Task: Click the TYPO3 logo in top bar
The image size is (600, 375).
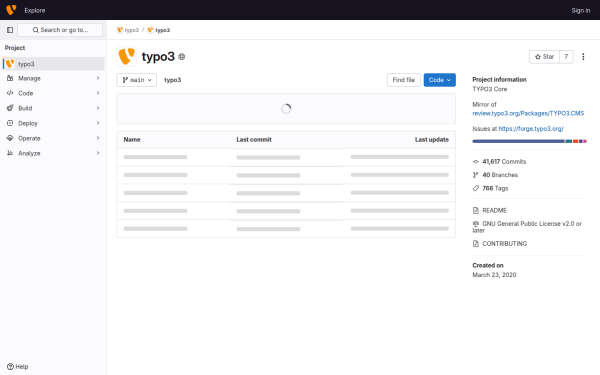Action: tap(11, 10)
